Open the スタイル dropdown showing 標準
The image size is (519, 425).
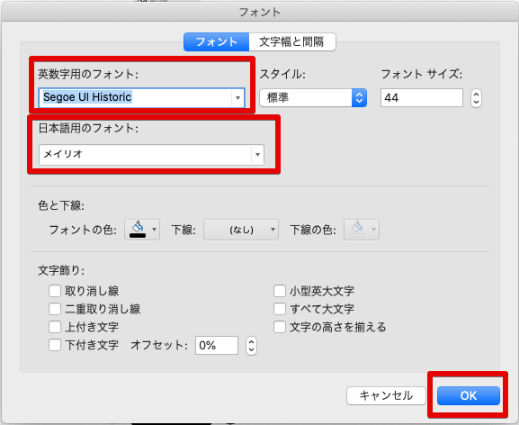click(x=313, y=98)
